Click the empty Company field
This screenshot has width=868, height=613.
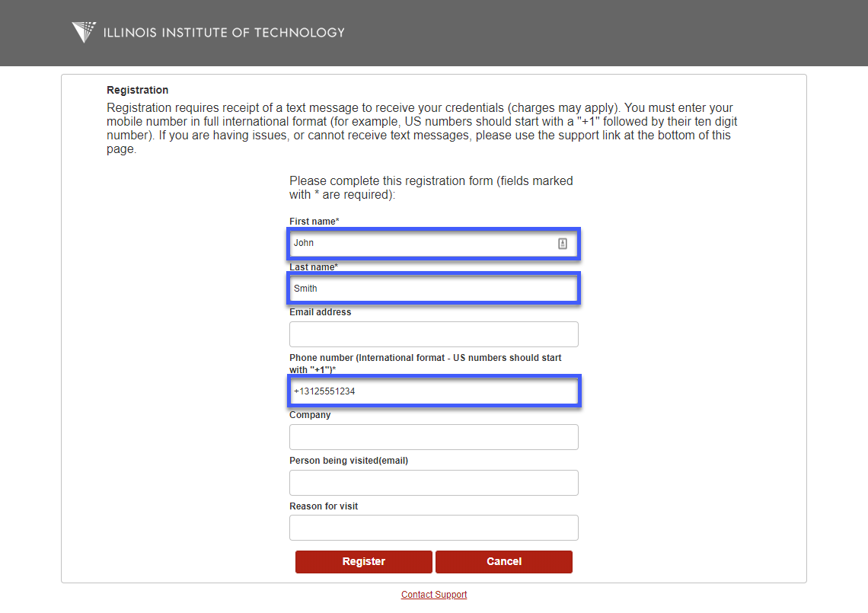(x=433, y=437)
